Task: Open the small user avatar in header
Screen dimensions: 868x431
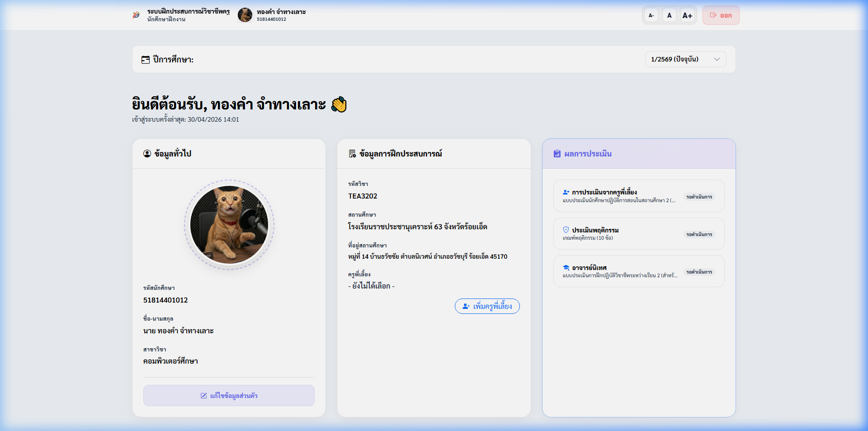Action: click(x=245, y=15)
